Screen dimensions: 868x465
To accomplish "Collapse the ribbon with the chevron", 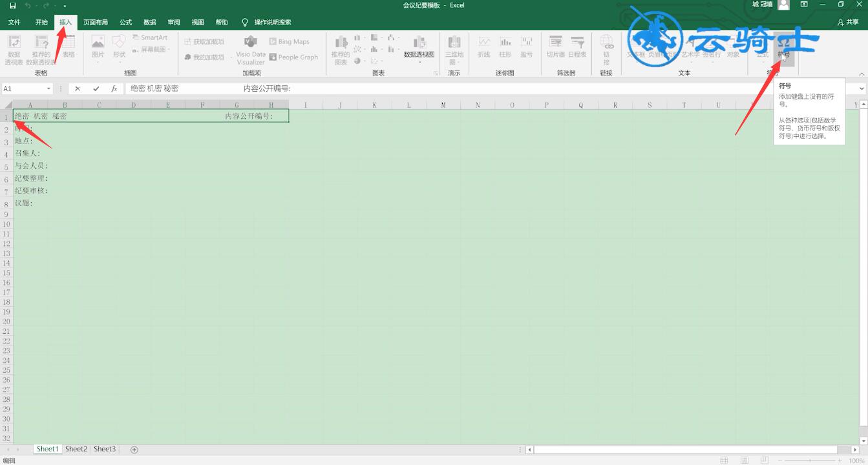I will point(862,73).
